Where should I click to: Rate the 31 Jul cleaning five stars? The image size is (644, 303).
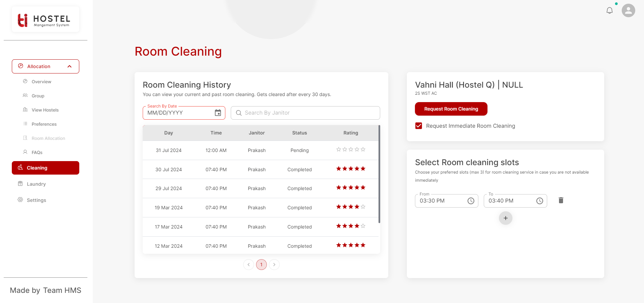(363, 149)
